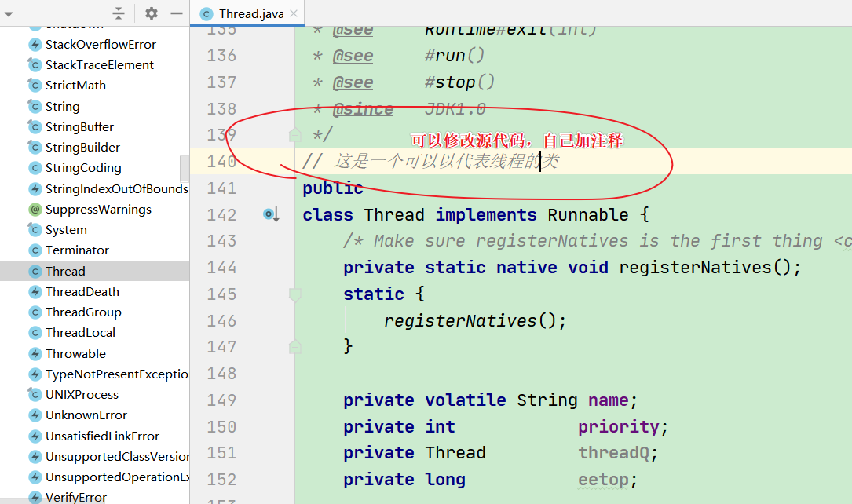Hide the project tool window
852x504 pixels.
pos(177,13)
